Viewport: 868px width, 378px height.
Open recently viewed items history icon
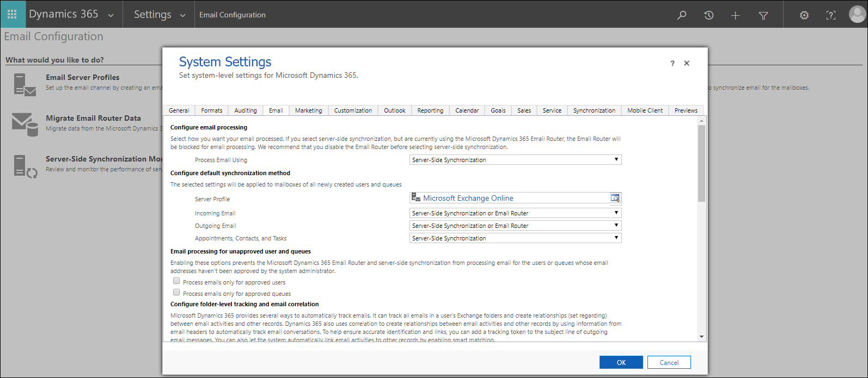708,15
